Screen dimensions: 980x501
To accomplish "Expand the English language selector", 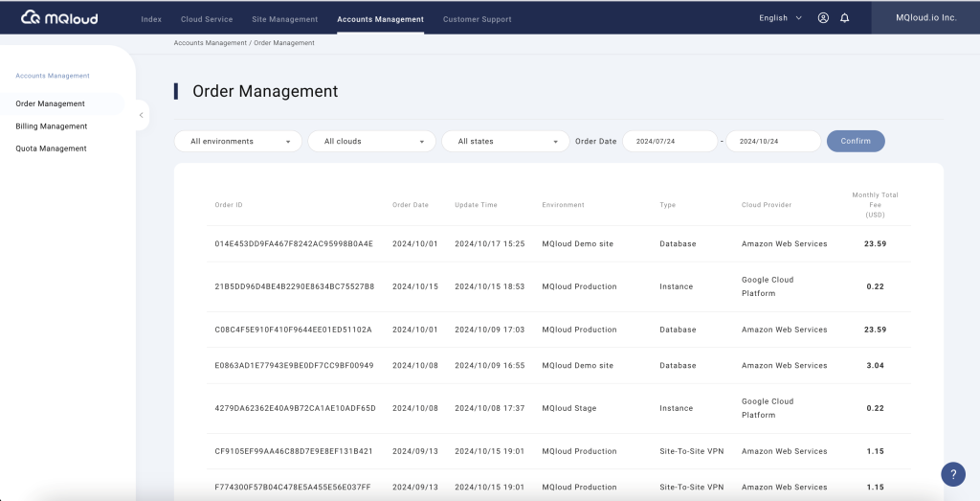I will pos(780,18).
